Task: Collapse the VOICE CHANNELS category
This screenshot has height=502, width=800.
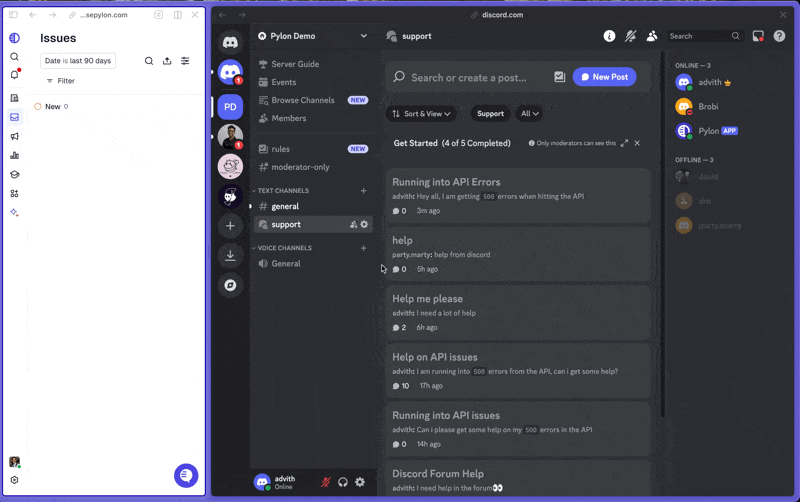Action: 282,248
